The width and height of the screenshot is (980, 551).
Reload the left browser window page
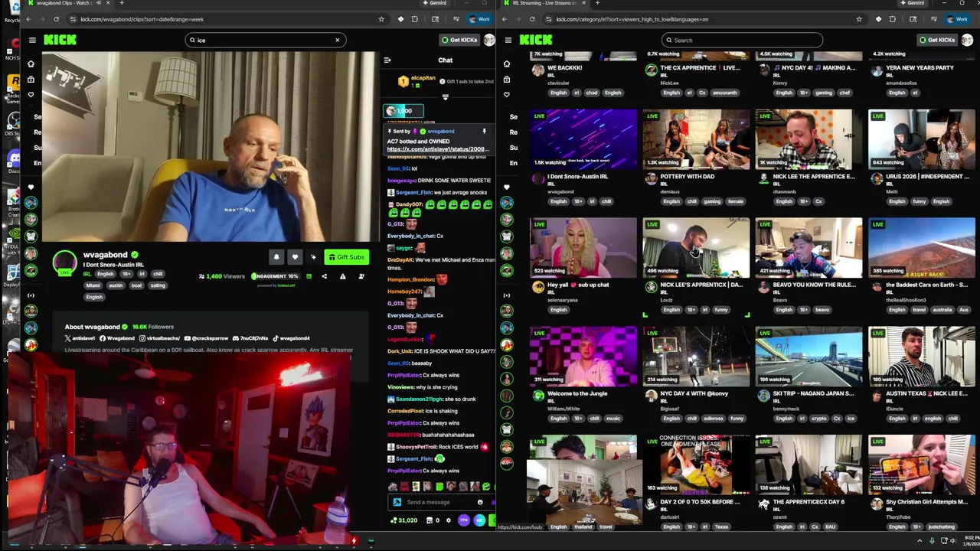tap(56, 19)
